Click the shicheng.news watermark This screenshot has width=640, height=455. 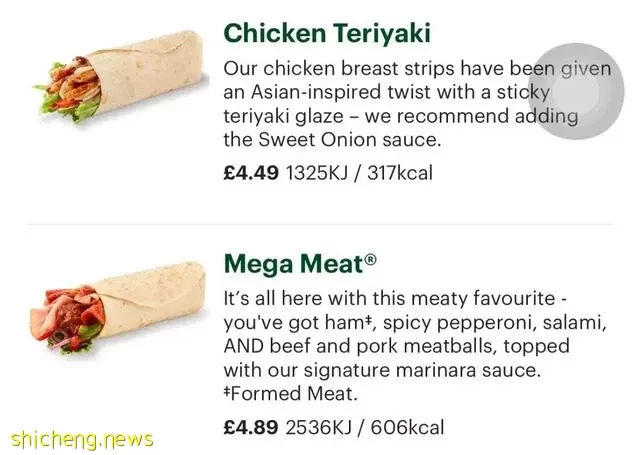82,440
